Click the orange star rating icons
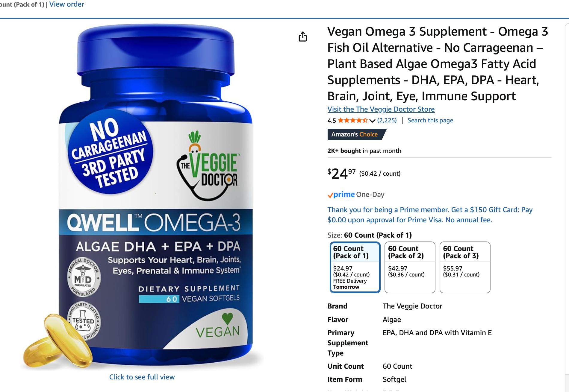Screen dimensions: 569x392 [353, 120]
